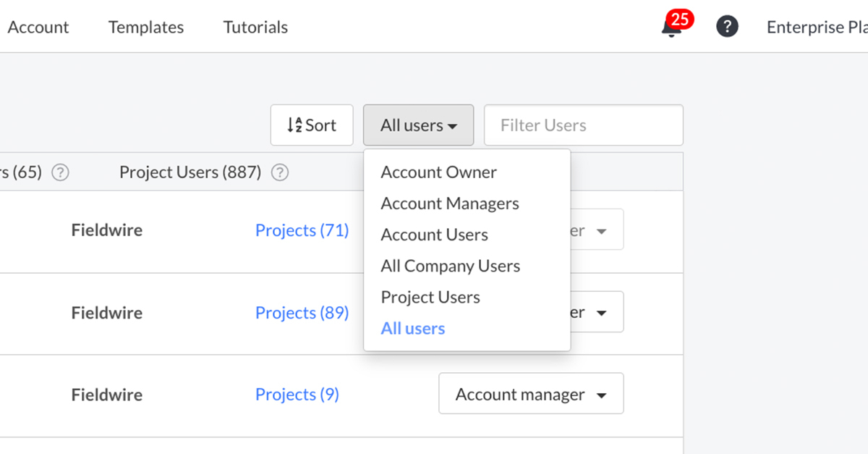Open the Projects (9) link
This screenshot has height=454, width=868.
tap(297, 395)
